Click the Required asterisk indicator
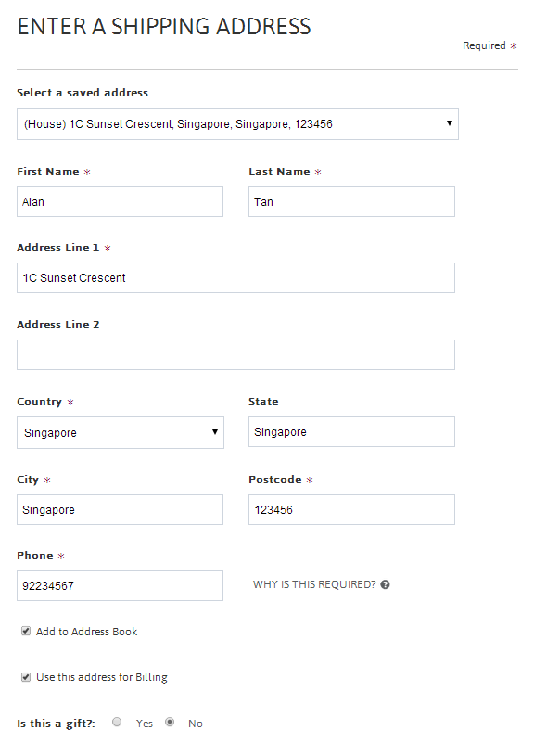This screenshot has width=534, height=756. [x=514, y=45]
